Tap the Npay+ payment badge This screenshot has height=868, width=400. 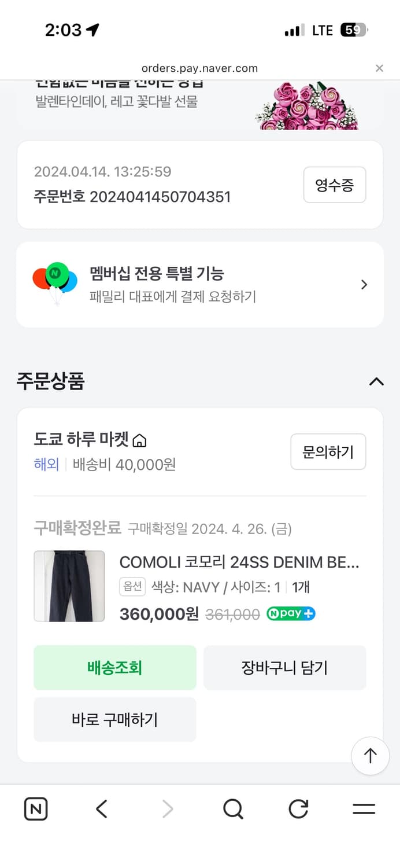(x=291, y=615)
